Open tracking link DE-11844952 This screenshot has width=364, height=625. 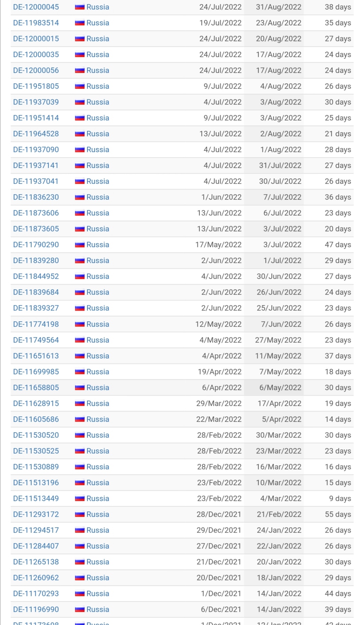tap(36, 276)
